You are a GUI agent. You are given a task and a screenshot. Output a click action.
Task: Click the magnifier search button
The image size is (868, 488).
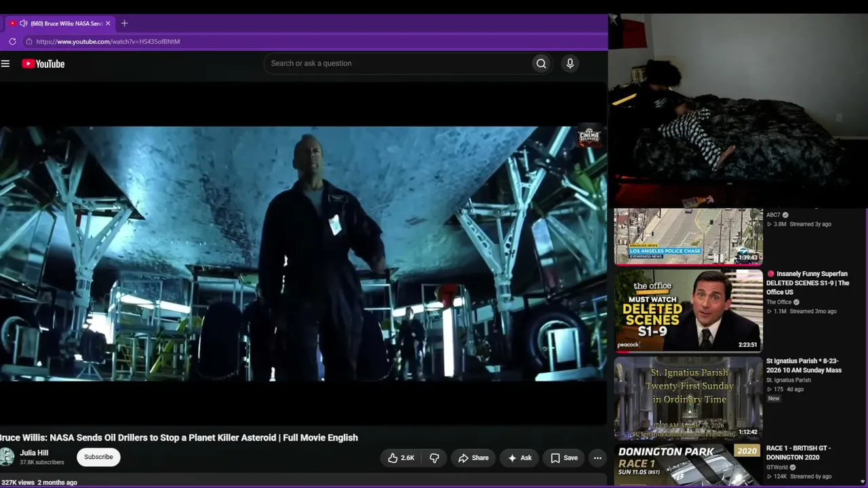coord(541,64)
